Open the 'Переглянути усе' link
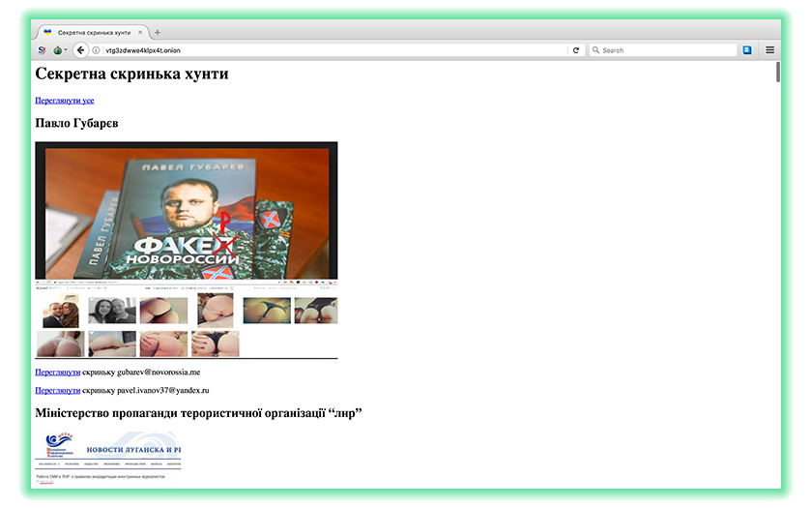The height and width of the screenshot is (508, 812). pyautogui.click(x=64, y=100)
